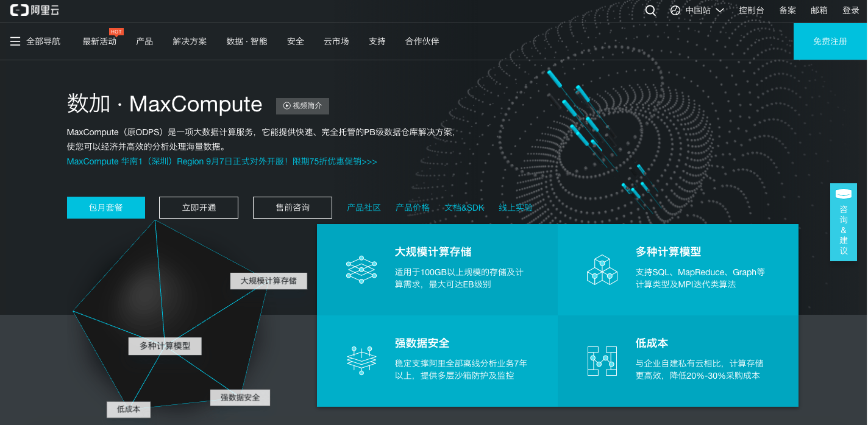Open 邮箱 mail link
868x425 pixels.
click(x=819, y=10)
